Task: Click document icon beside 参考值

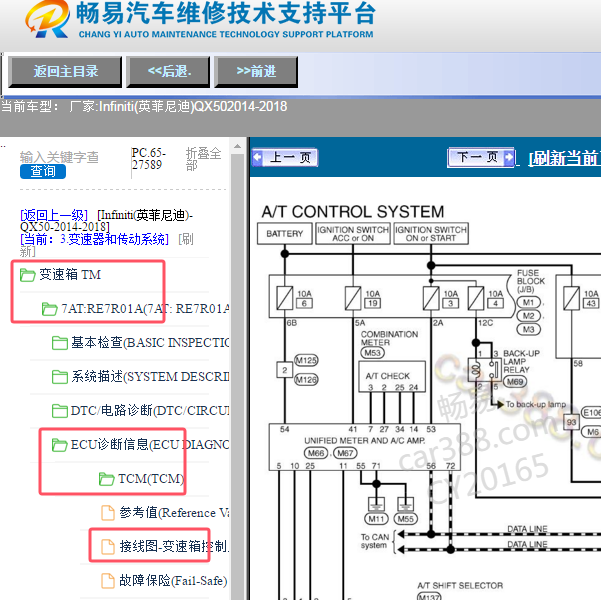Action: (x=108, y=513)
